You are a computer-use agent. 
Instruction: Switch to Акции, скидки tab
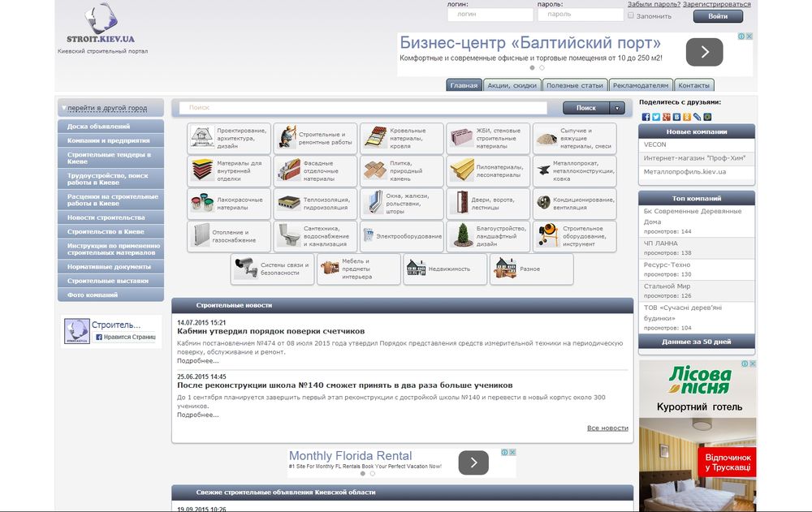tap(512, 85)
